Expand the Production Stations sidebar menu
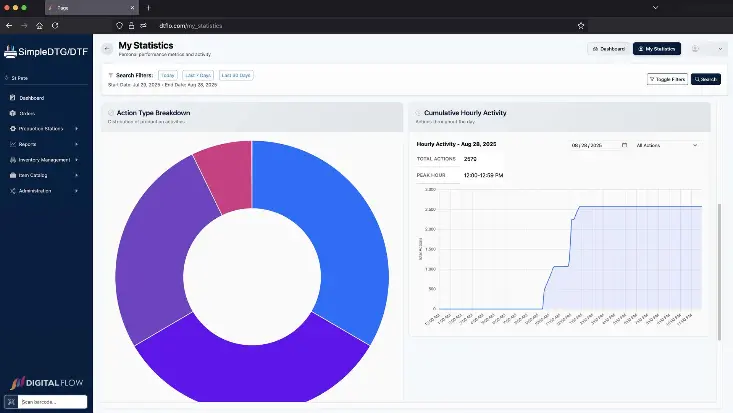Image resolution: width=733 pixels, height=413 pixels. click(x=42, y=129)
